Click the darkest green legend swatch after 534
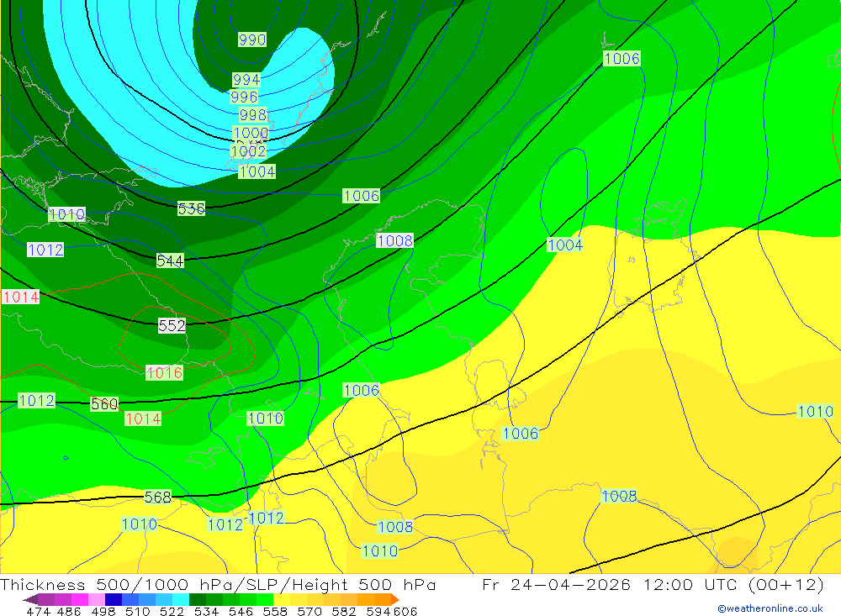 198,599
